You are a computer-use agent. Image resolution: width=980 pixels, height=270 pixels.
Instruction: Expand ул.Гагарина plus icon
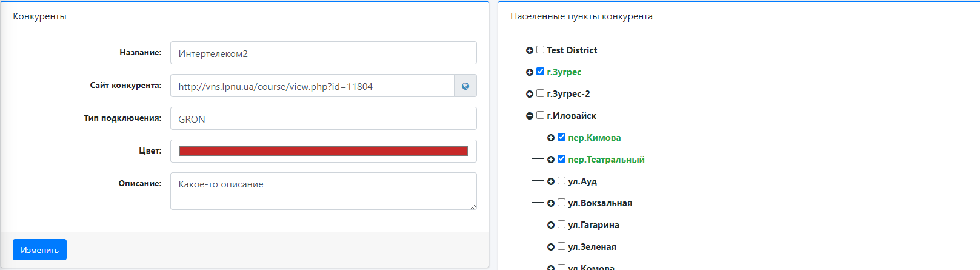(551, 225)
